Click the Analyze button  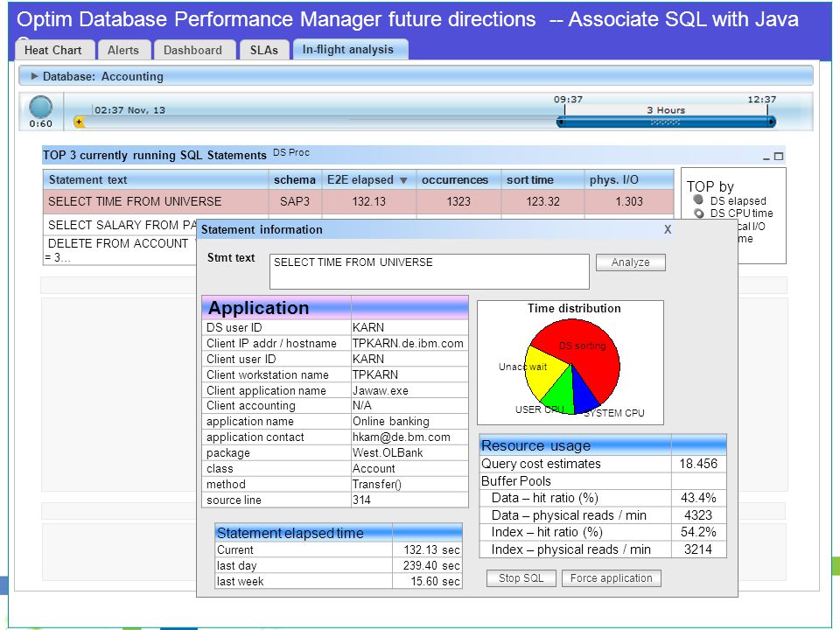click(631, 262)
